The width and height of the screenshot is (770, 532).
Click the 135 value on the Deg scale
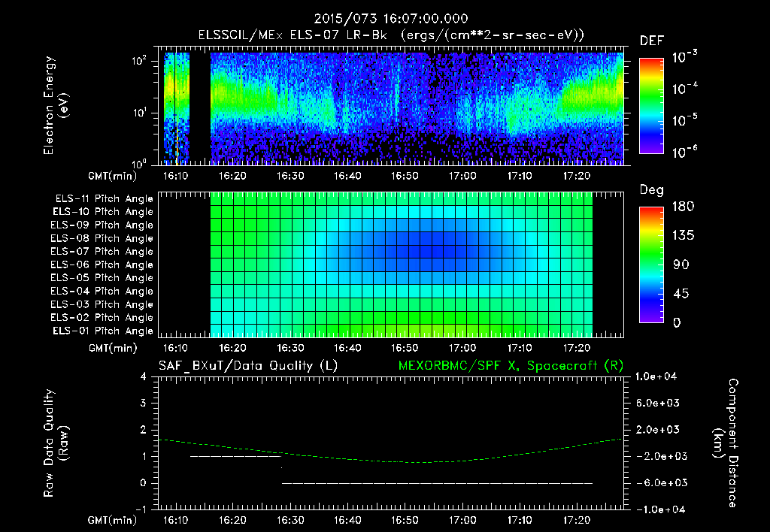click(683, 236)
